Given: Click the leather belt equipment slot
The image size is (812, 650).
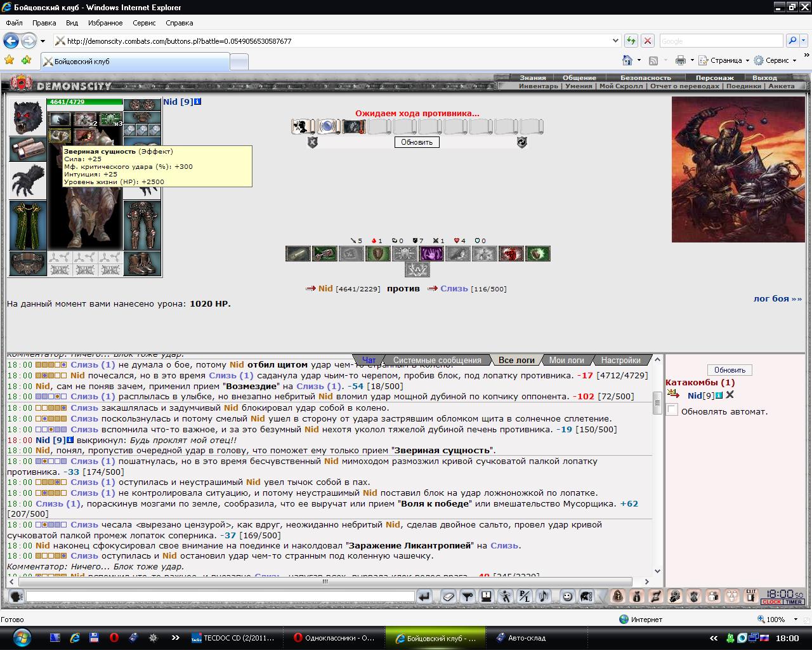Looking at the screenshot, I should (x=27, y=264).
